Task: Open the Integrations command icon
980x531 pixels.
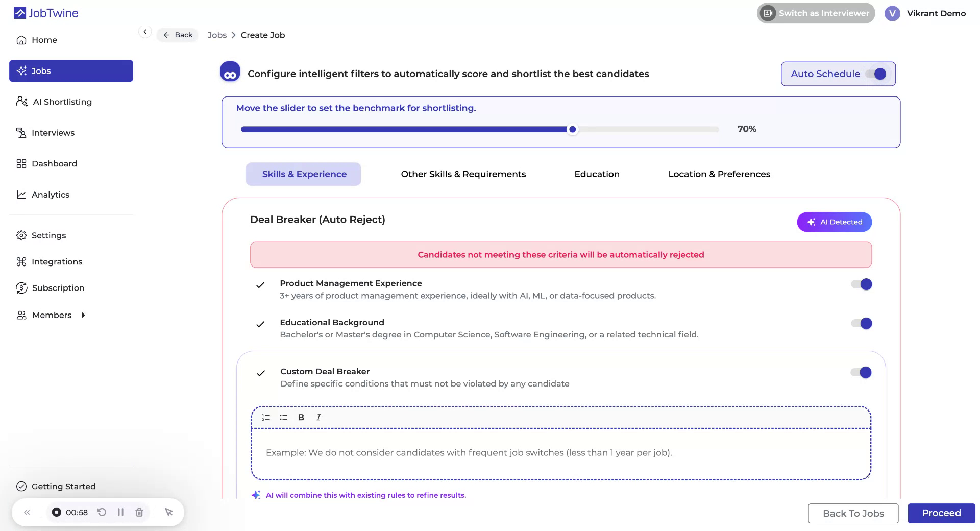Action: point(21,261)
